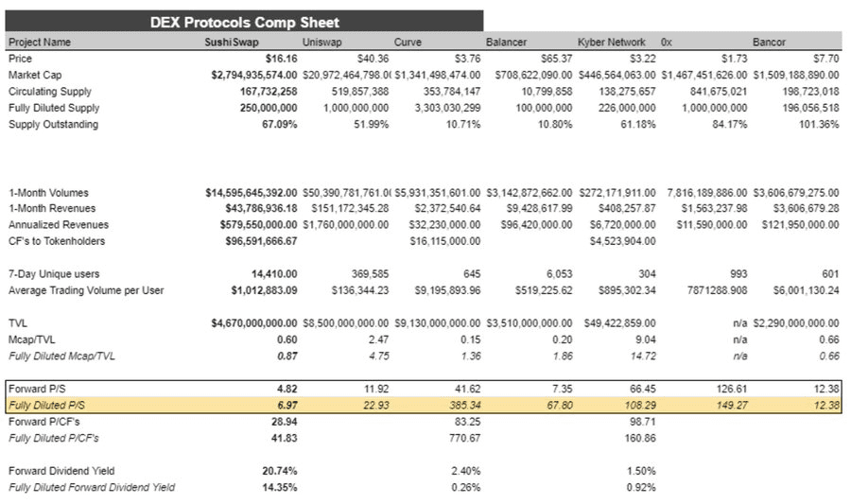
Task: Click Balancer's fully diluted supply 100,000,000
Action: point(544,108)
